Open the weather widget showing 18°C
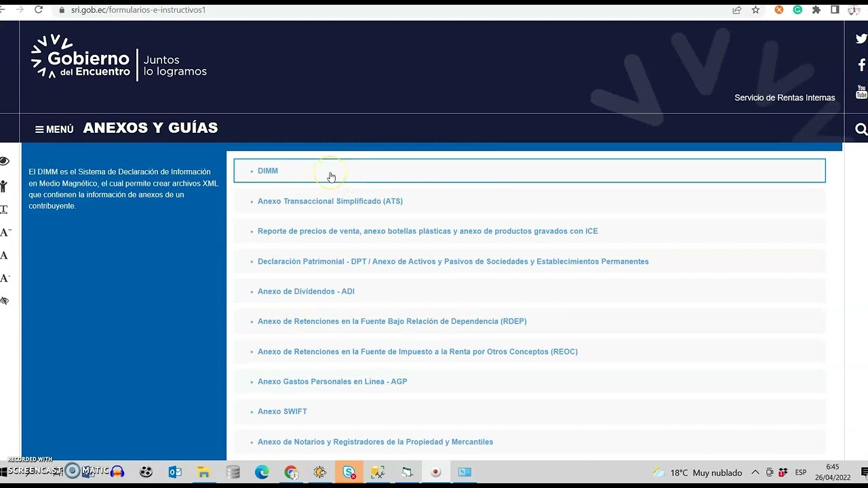The height and width of the screenshot is (488, 868). coord(697,472)
